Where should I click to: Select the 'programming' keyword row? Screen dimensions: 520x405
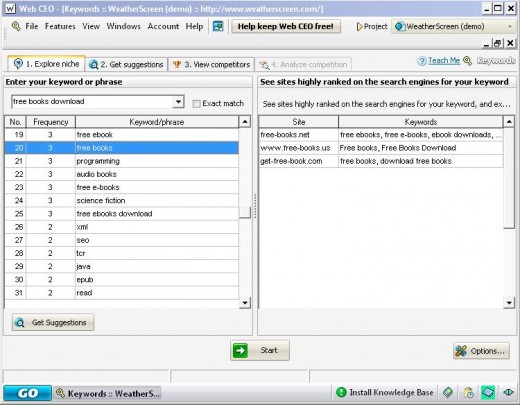pos(122,161)
